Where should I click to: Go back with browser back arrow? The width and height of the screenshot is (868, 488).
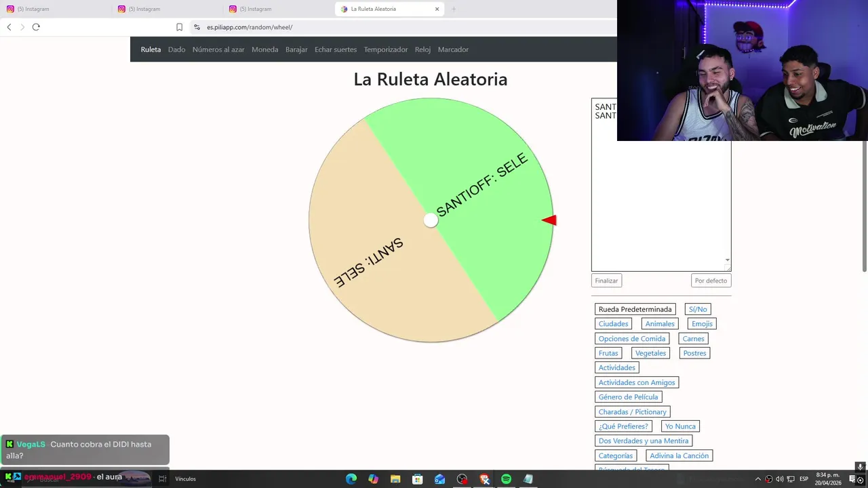pos(9,27)
